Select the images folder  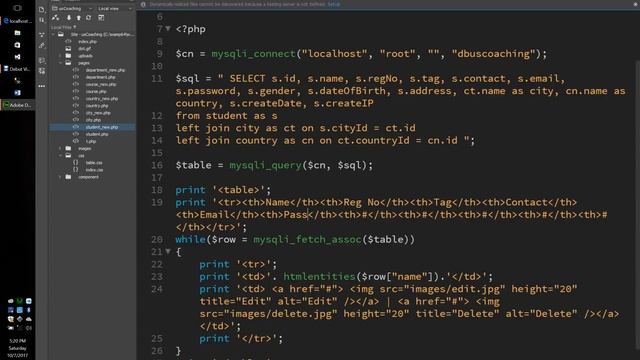[84, 149]
